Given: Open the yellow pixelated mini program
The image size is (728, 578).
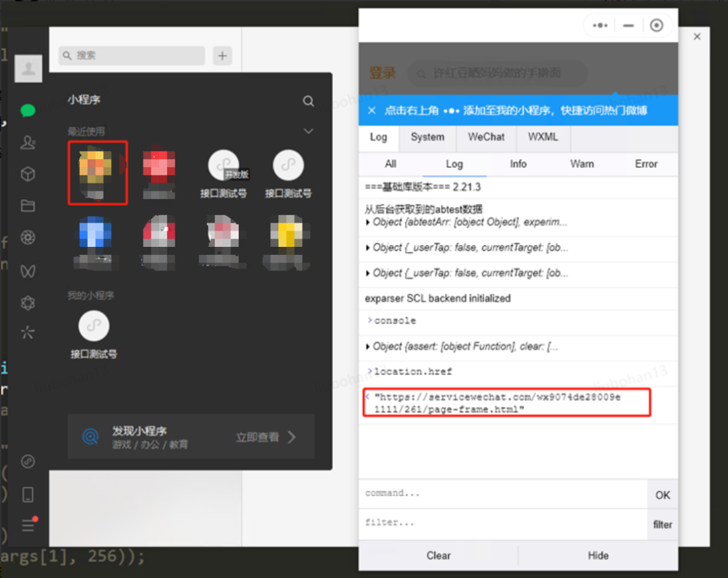Looking at the screenshot, I should click(x=287, y=243).
